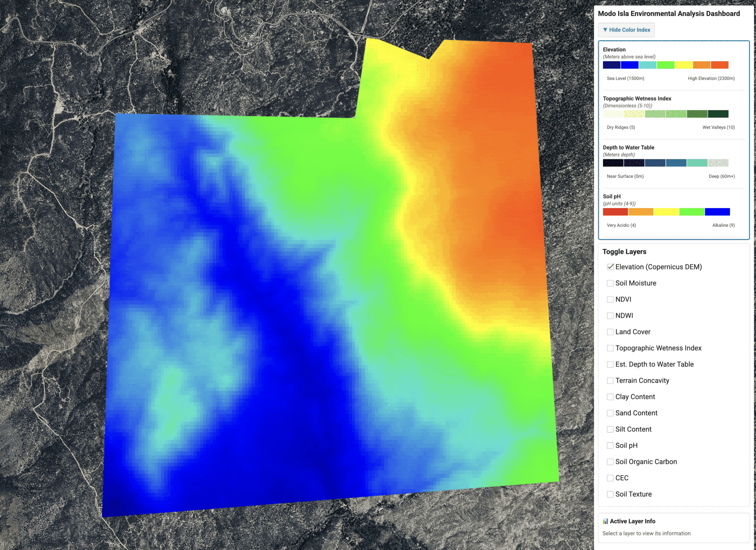Click the dark navy elevation swatch
The image size is (756, 550).
click(x=611, y=65)
